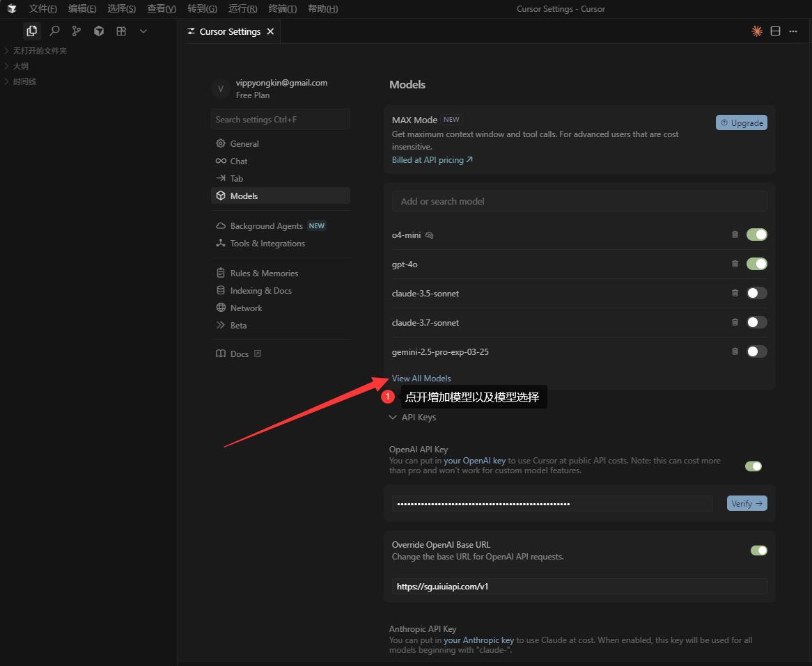Screen dimensions: 812x666
Task: Collapse the API Keys section
Action: coord(413,417)
